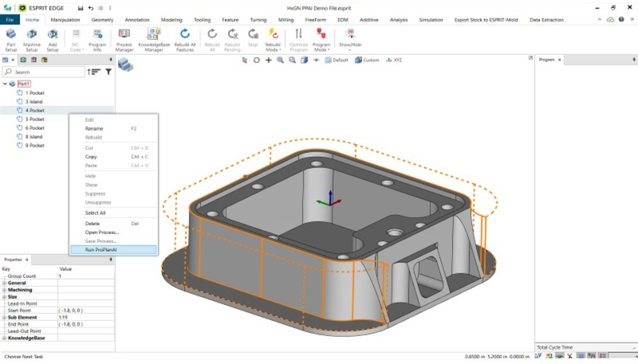Select the Custom view setting
The height and width of the screenshot is (364, 638).
point(367,60)
